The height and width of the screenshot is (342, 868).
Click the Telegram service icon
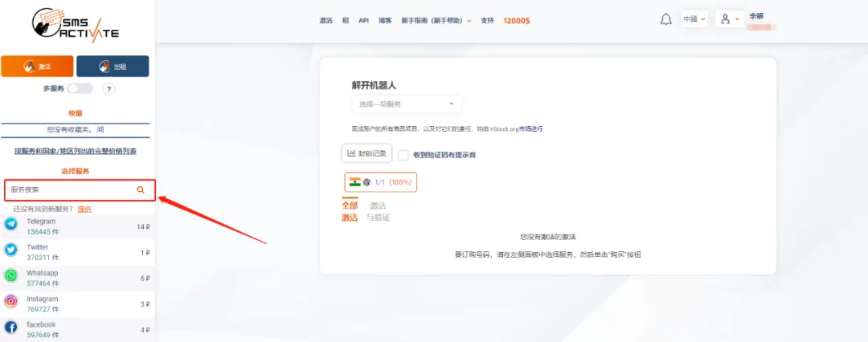pyautogui.click(x=10, y=225)
